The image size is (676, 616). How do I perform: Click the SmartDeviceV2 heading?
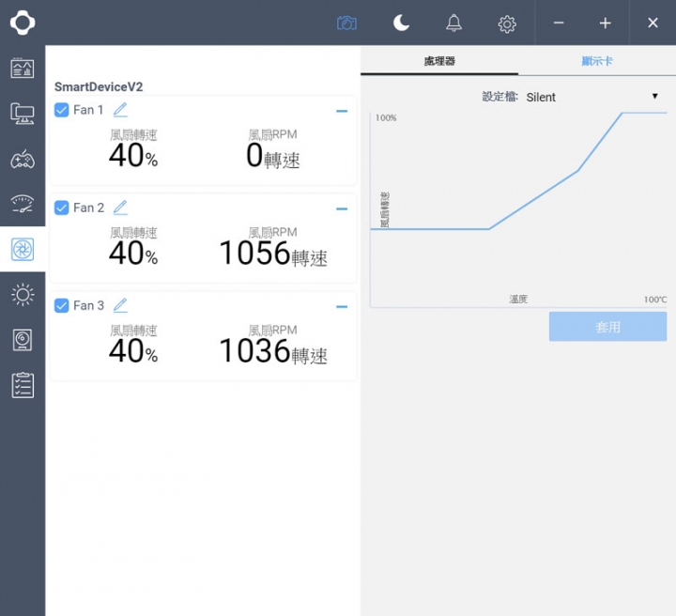click(x=99, y=87)
